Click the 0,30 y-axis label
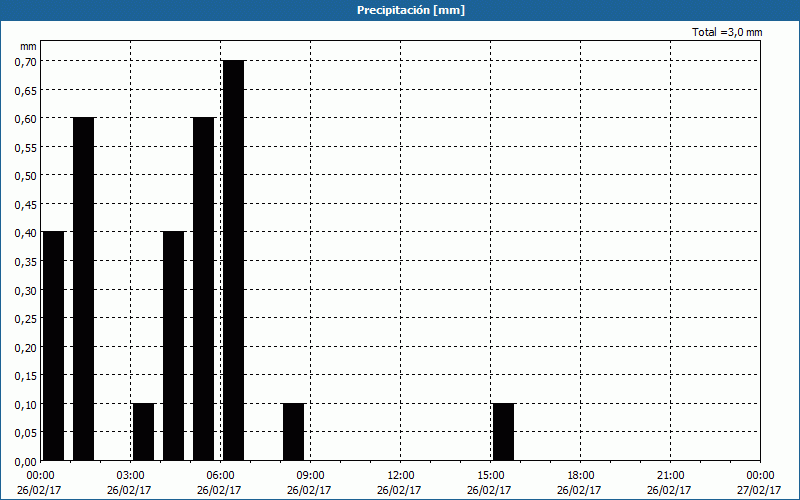The height and width of the screenshot is (500, 800). click(x=26, y=290)
